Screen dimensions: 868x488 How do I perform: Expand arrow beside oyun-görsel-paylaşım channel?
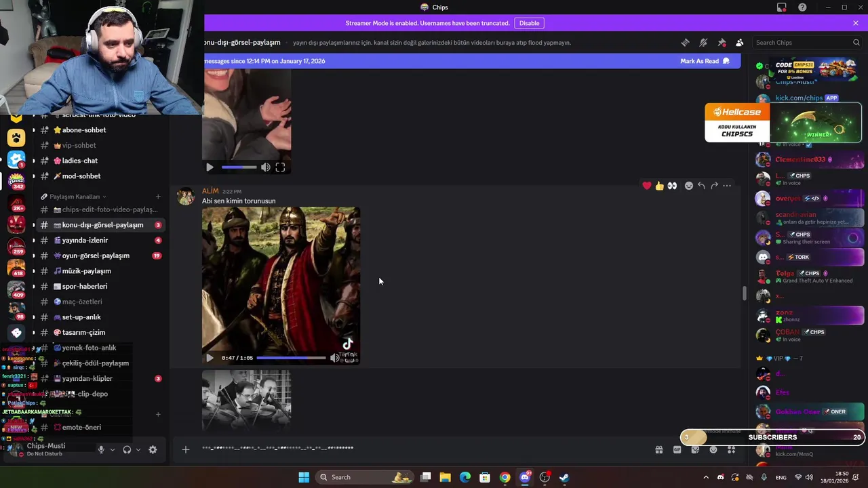pyautogui.click(x=34, y=256)
